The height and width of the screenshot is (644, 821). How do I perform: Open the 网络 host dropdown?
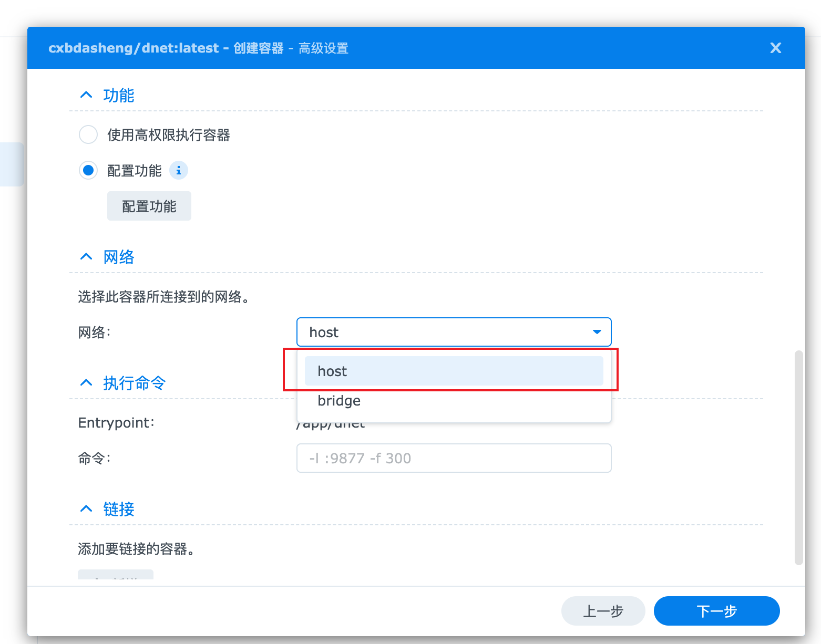(x=454, y=332)
